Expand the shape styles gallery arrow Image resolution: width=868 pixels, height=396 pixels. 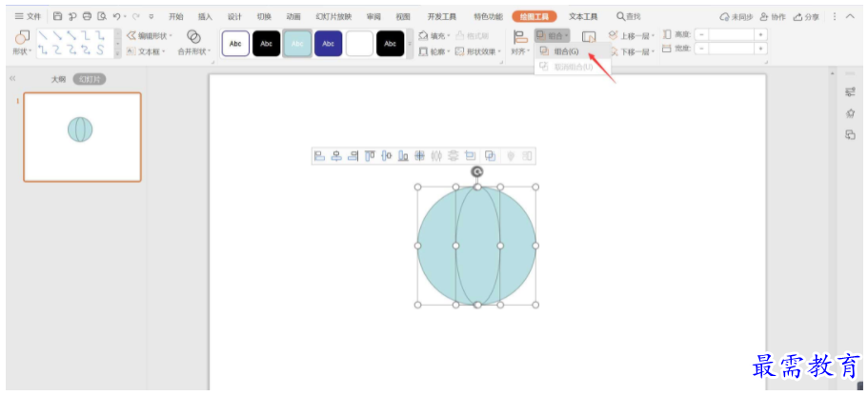(x=411, y=44)
